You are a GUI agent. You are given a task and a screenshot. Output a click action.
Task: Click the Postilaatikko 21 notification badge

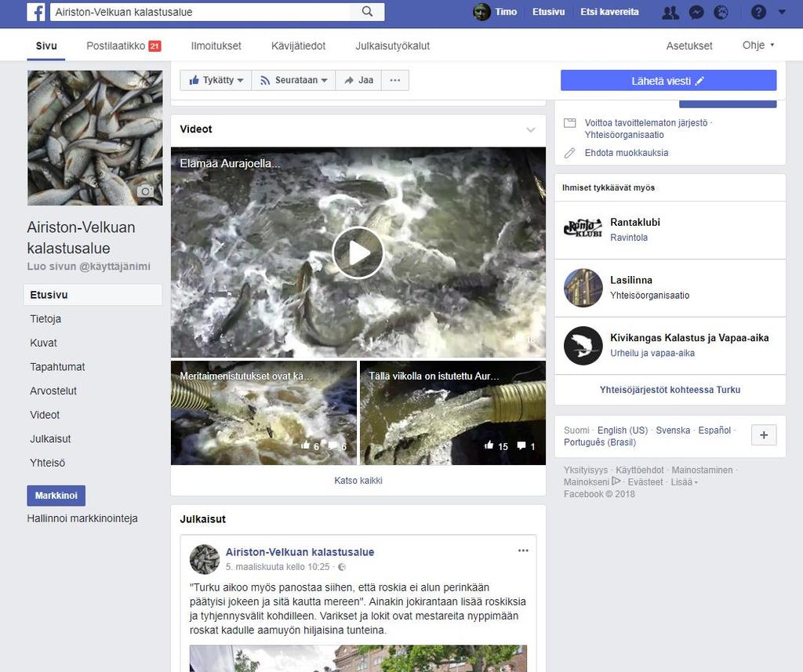(x=154, y=46)
